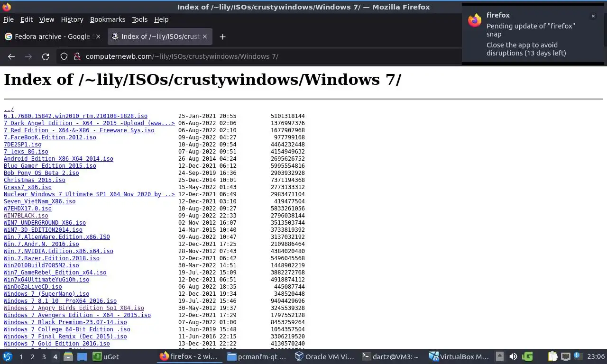607x364 pixels.
Task: Open a new tab with plus button
Action: tap(222, 36)
